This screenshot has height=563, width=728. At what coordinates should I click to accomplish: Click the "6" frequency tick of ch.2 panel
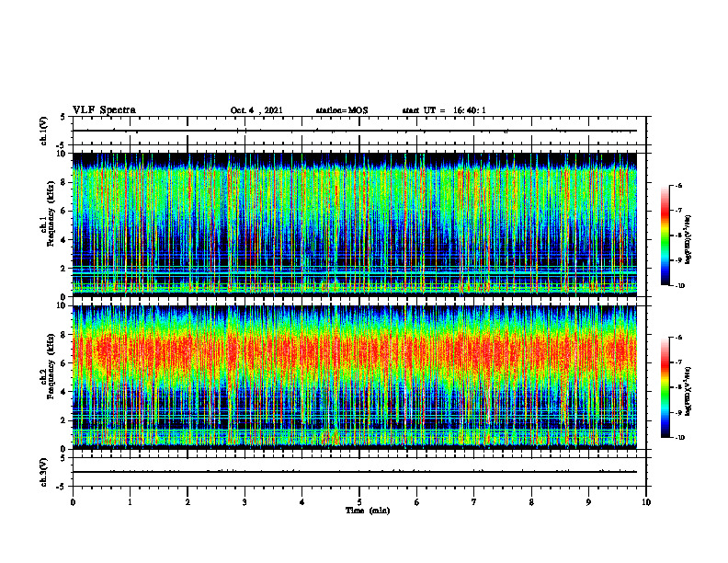[64, 363]
